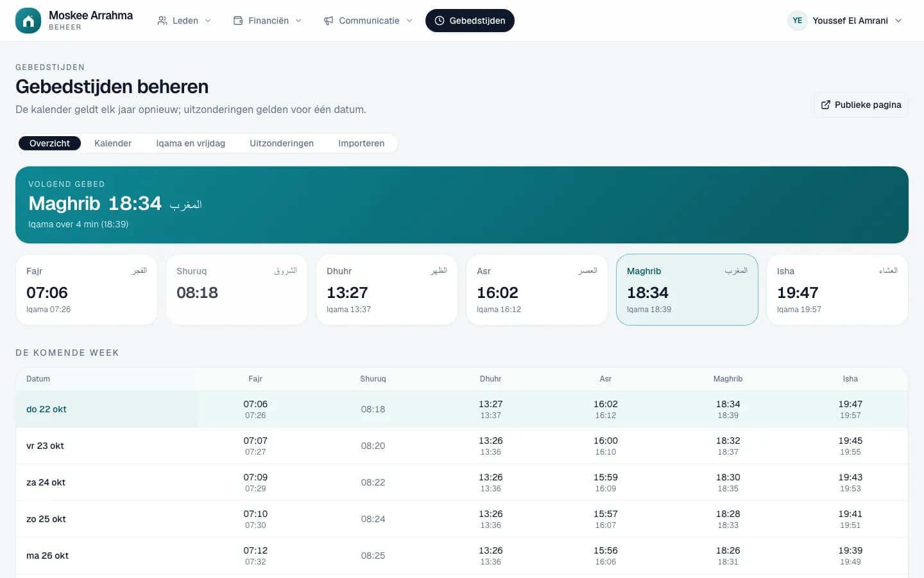Select the Isha 19:47 prayer card
Image resolution: width=924 pixels, height=578 pixels.
[837, 290]
